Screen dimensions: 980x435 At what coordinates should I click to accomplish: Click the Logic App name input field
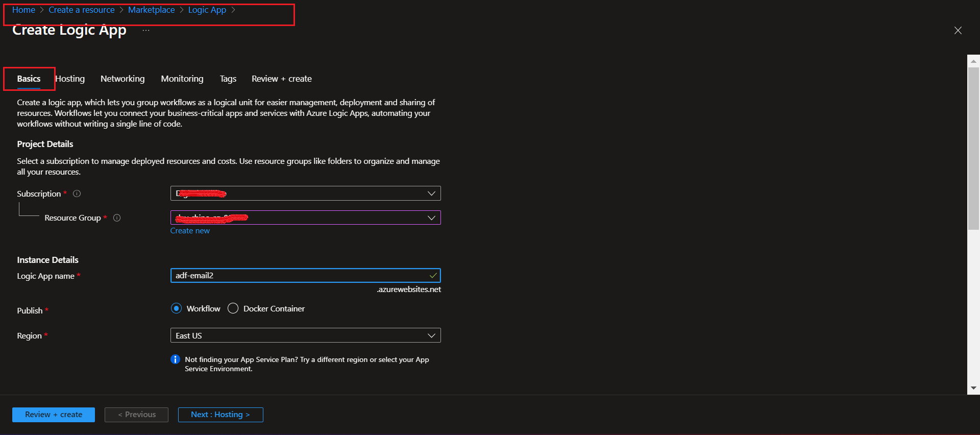point(300,276)
